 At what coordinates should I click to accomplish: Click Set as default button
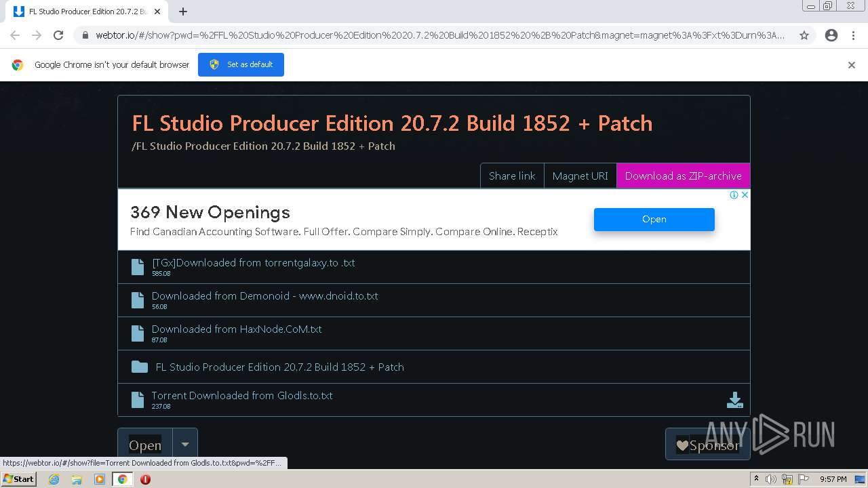click(x=241, y=64)
